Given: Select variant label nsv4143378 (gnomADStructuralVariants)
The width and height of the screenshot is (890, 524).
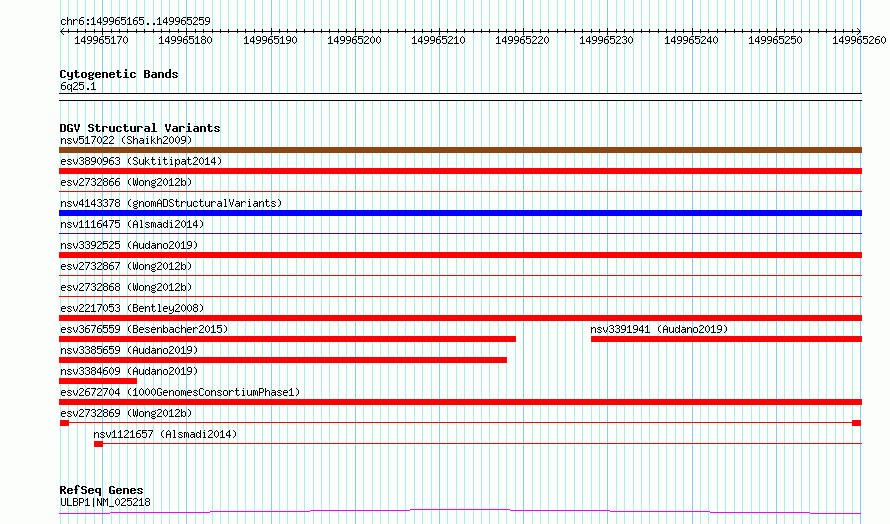Looking at the screenshot, I should click(171, 203).
